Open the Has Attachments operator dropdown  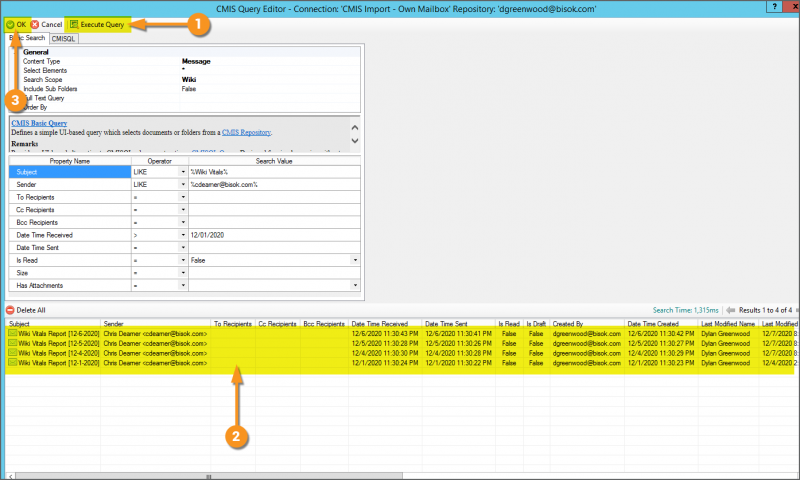(183, 286)
